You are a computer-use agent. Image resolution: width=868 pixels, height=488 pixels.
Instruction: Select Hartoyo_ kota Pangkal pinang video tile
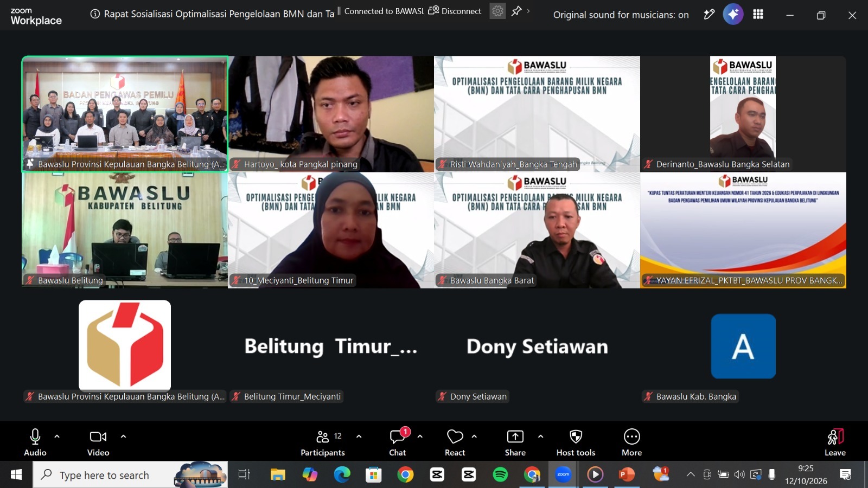pos(331,114)
